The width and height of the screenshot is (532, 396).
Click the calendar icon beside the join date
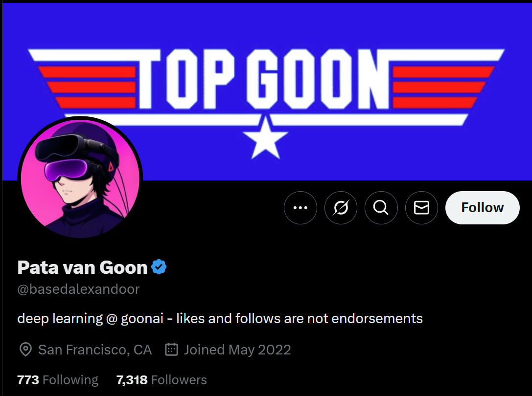171,350
